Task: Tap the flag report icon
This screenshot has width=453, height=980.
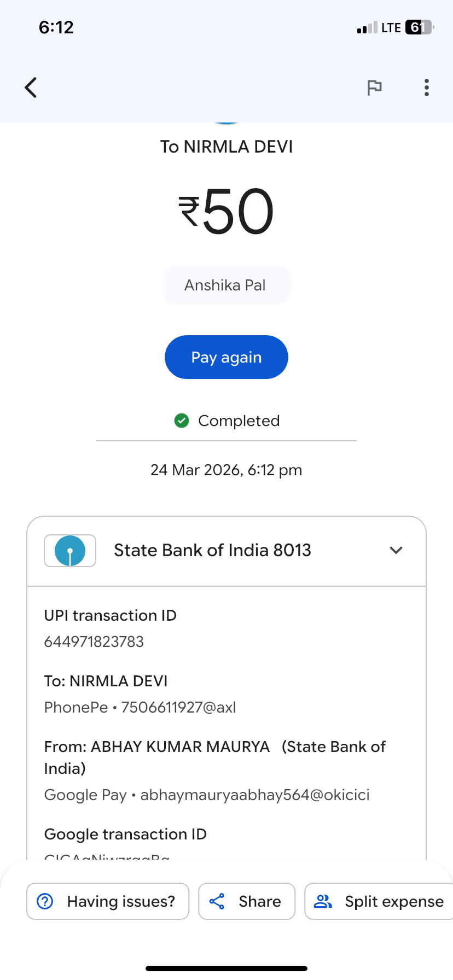Action: pos(374,87)
